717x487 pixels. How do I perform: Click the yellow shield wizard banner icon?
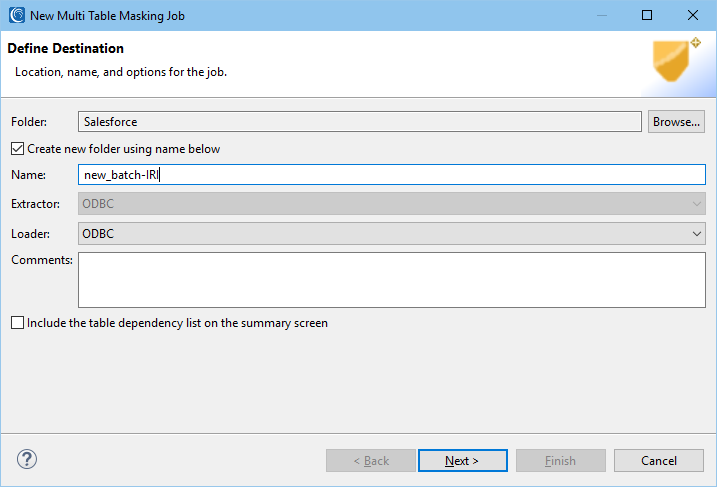pos(676,60)
